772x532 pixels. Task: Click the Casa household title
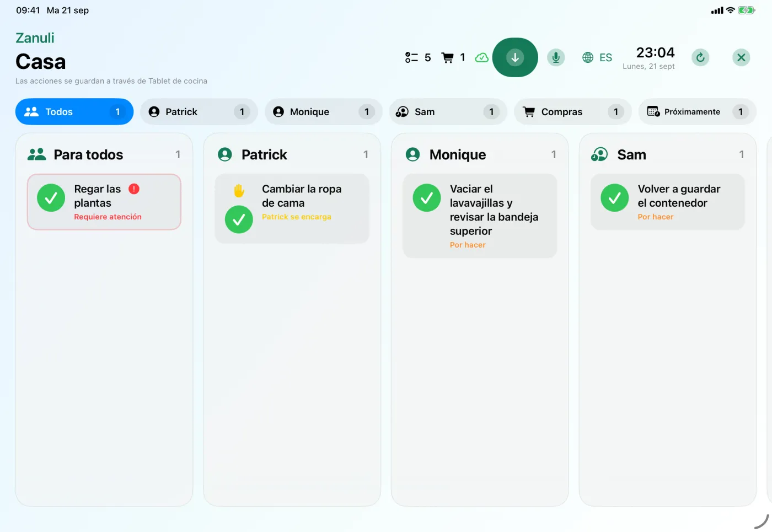(x=41, y=62)
